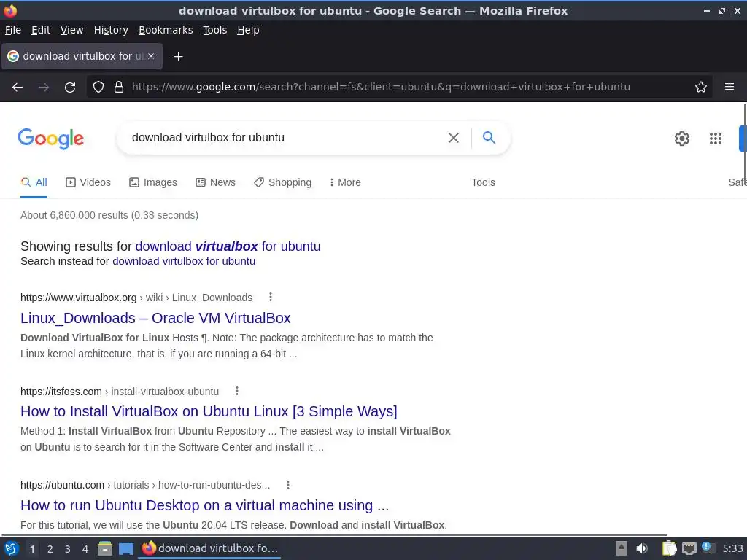Screen dimensions: 747x560
Task: Open the tracking protection shield icon
Action: [x=98, y=87]
